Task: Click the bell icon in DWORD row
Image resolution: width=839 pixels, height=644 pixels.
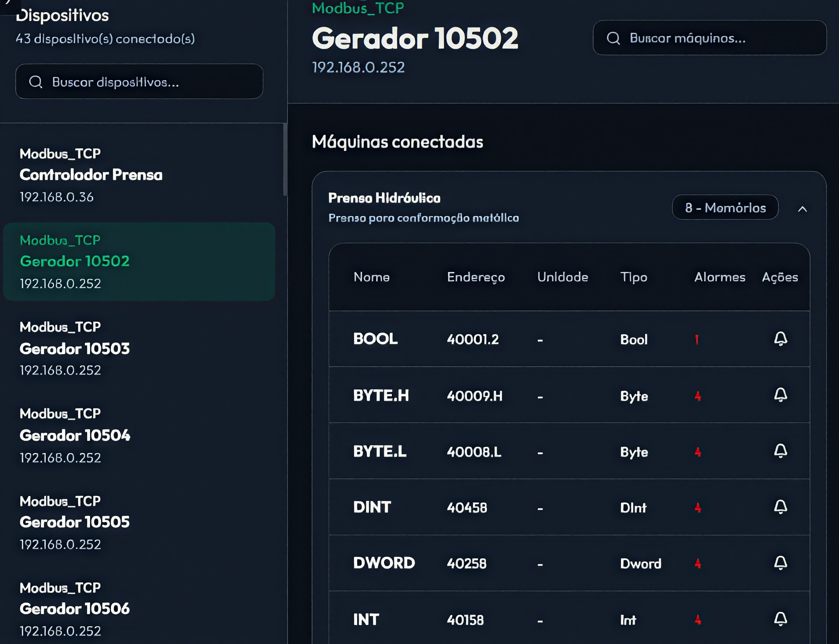Action: [780, 563]
